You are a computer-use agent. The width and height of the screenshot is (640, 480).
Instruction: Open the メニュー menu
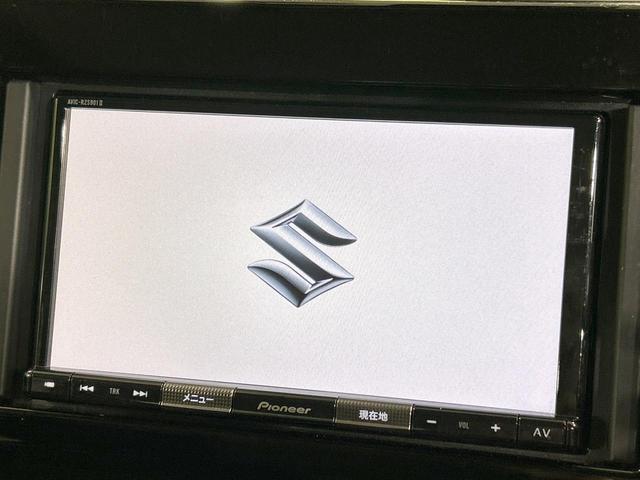click(x=196, y=398)
